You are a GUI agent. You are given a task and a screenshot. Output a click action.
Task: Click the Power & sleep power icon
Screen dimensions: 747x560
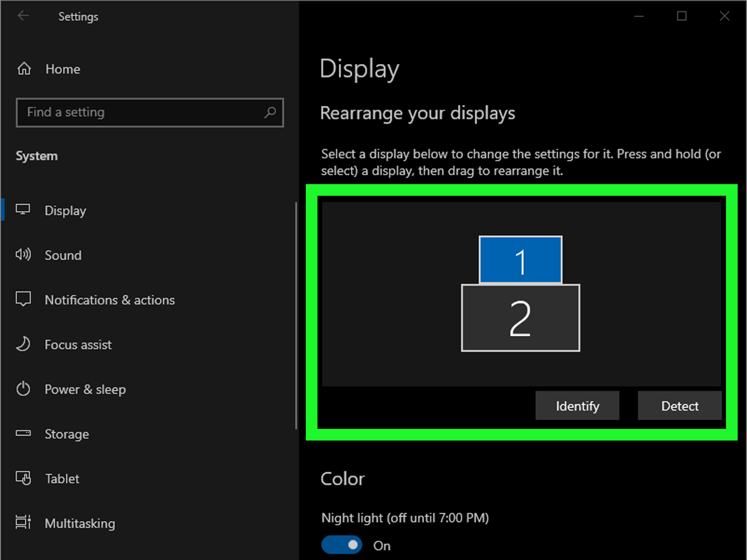click(x=23, y=388)
